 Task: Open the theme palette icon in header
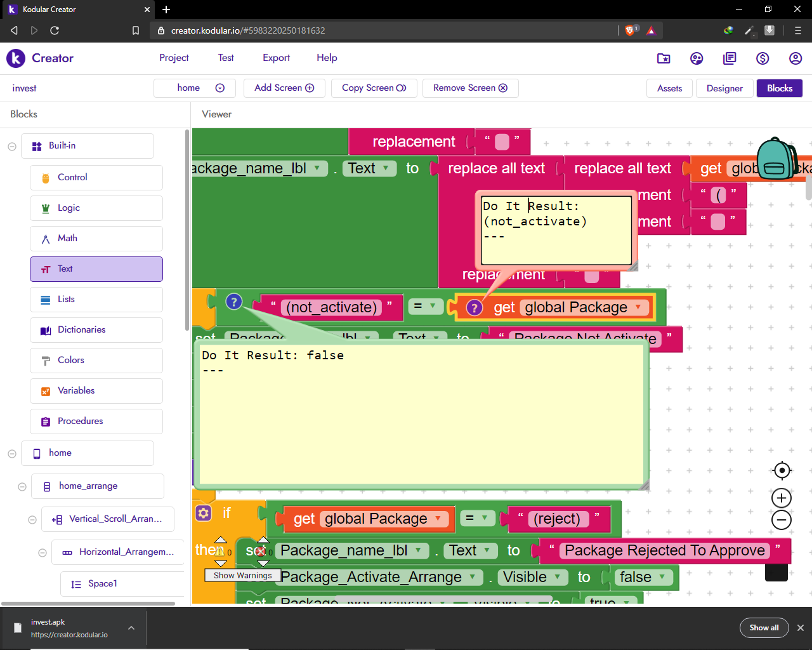click(697, 58)
